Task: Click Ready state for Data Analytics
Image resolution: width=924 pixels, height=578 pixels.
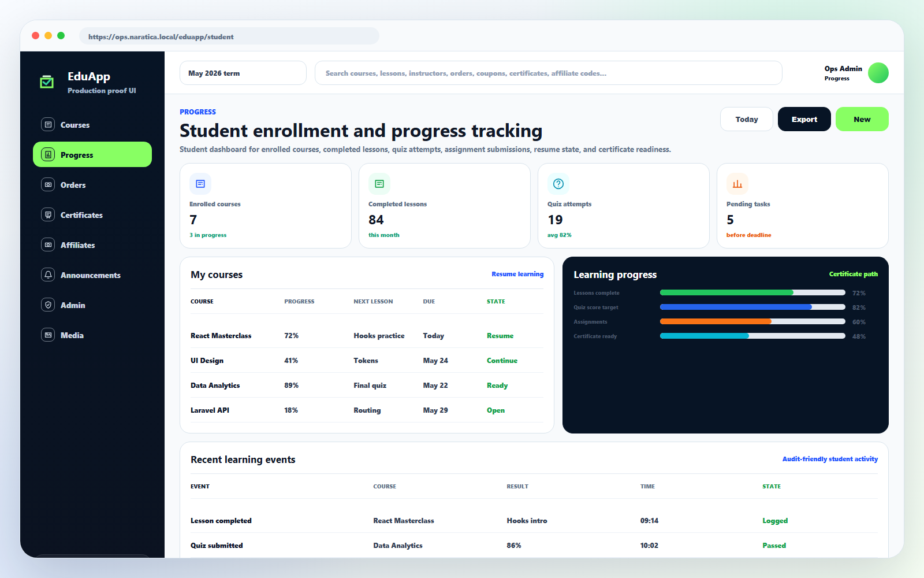Action: (x=497, y=386)
